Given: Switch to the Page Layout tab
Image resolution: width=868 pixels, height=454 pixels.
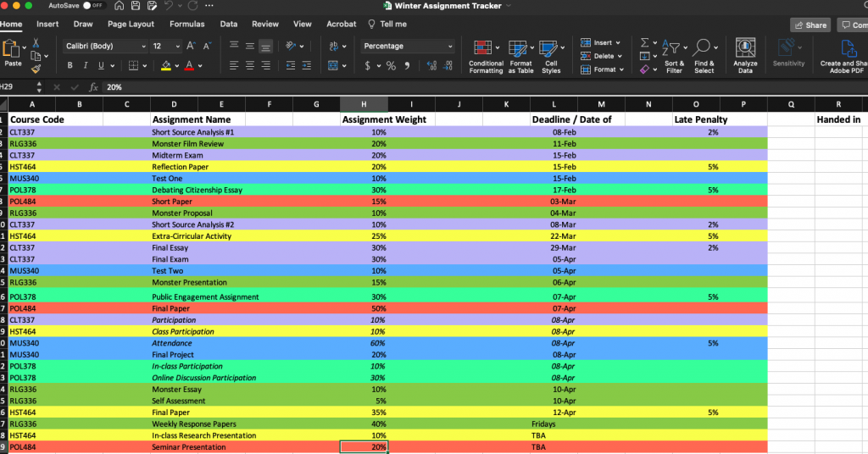Looking at the screenshot, I should click(131, 25).
